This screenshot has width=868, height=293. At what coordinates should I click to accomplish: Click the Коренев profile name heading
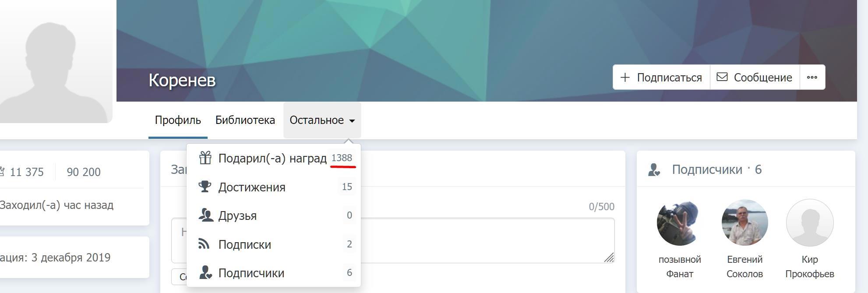(x=182, y=80)
